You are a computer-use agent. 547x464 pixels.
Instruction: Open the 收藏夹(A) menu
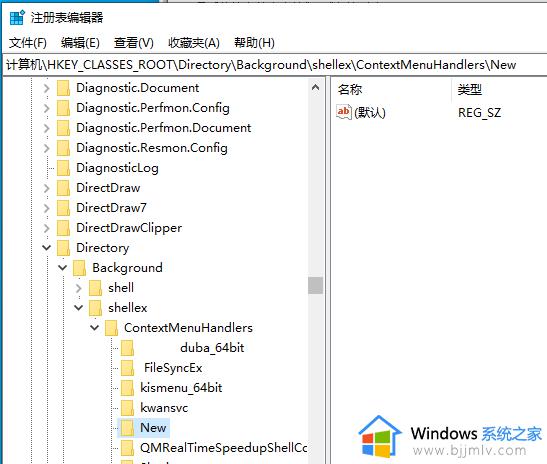point(194,43)
